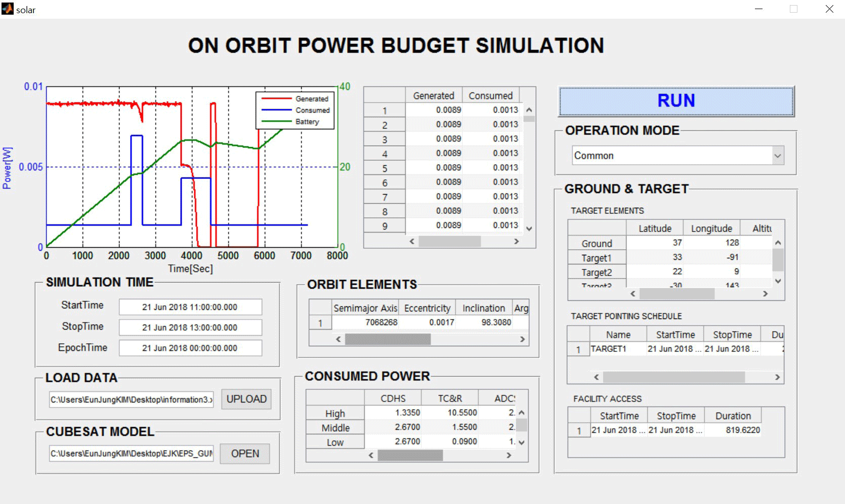Select the Ground row in Target Elements
Viewport: 845px width, 504px height.
[597, 243]
